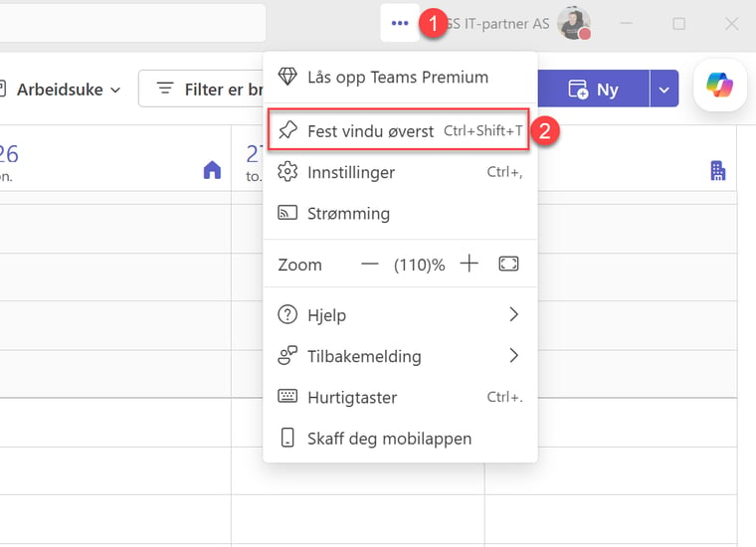The width and height of the screenshot is (756, 547).
Task: Click the office building icon in calendar header
Action: click(718, 171)
